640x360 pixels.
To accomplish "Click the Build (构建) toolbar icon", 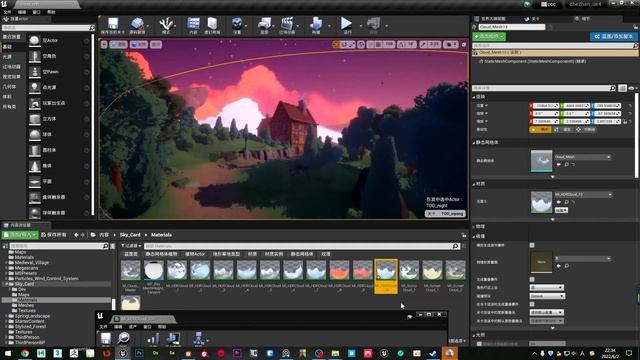I will pos(316,24).
